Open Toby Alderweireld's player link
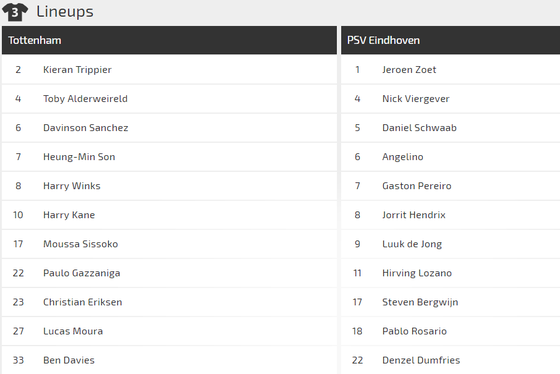The width and height of the screenshot is (560, 374). (x=85, y=99)
